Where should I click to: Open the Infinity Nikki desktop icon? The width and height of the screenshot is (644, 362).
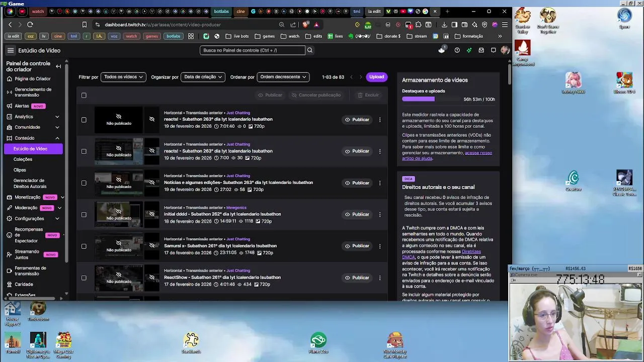coord(573,83)
